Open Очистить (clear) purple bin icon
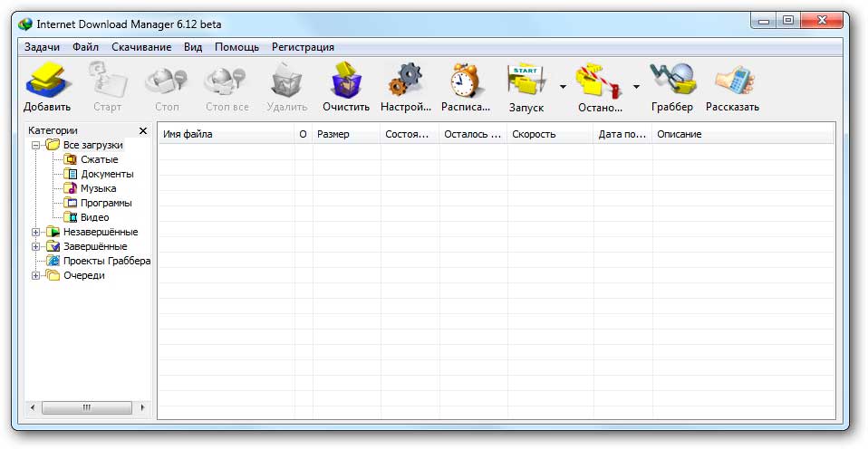This screenshot has height=449, width=868. pyautogui.click(x=346, y=81)
